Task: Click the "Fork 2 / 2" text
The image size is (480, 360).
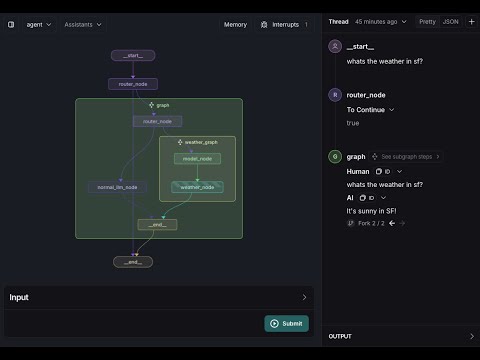Action: [371, 223]
